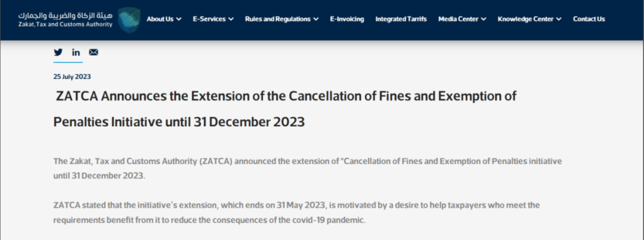Click the 25 July 2023 date label
Screen dimensions: 644x240
pos(72,77)
